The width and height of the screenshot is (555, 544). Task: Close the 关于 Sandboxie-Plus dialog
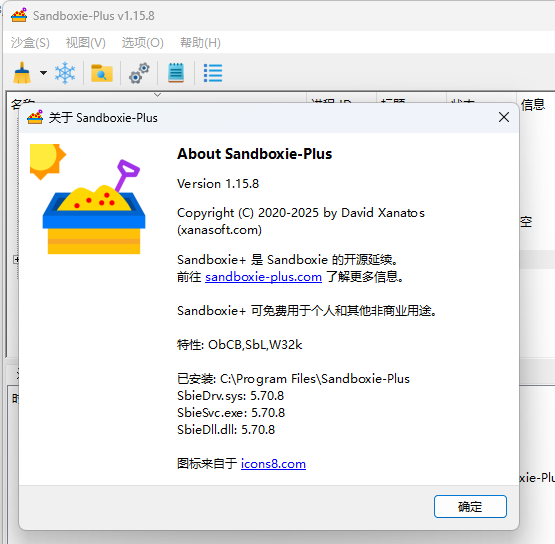coord(504,117)
